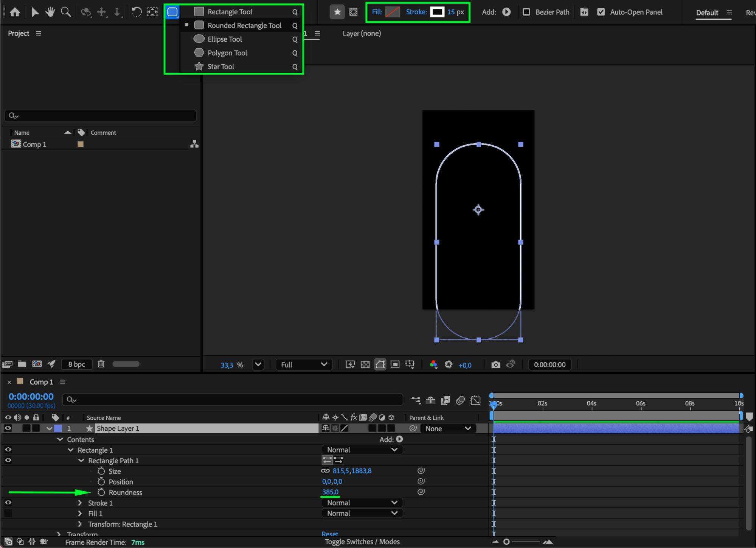Viewport: 756px width, 548px height.
Task: Hide Stroke 1 with eye icon
Action: [x=8, y=503]
